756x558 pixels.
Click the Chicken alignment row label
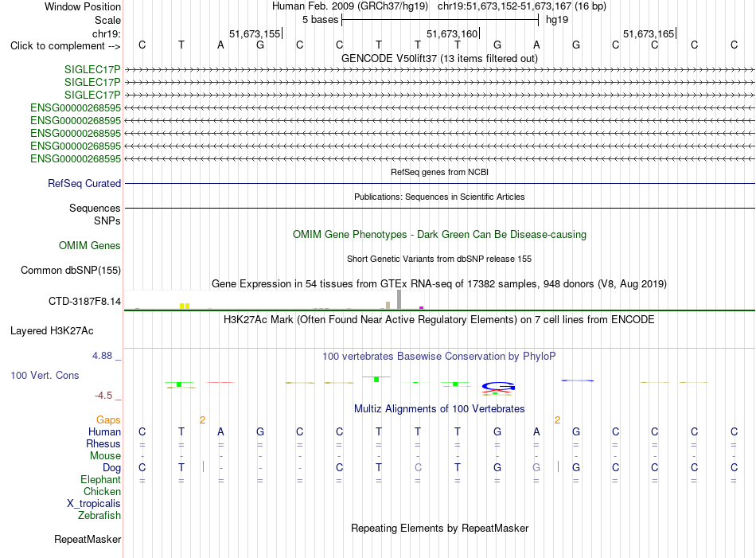[x=102, y=491]
